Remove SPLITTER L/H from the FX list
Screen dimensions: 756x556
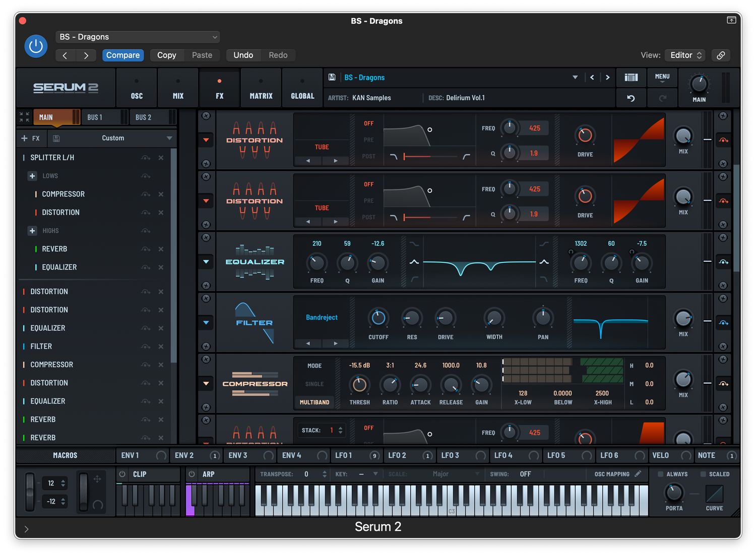point(161,158)
